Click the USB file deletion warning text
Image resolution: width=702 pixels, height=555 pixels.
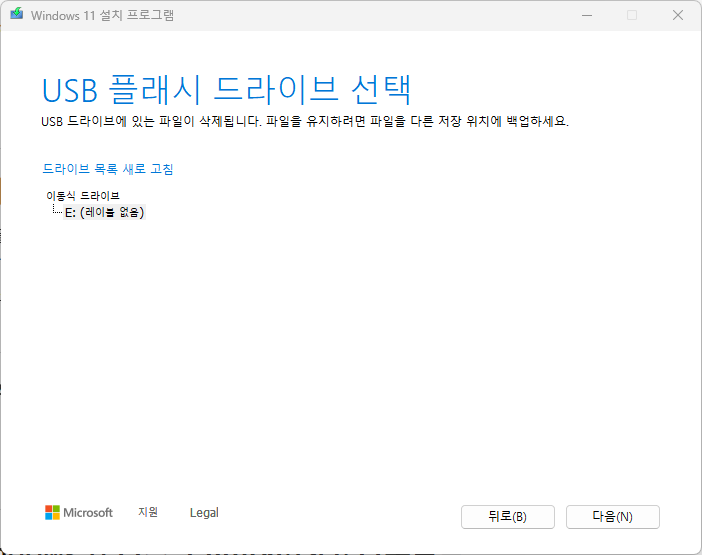pyautogui.click(x=305, y=121)
